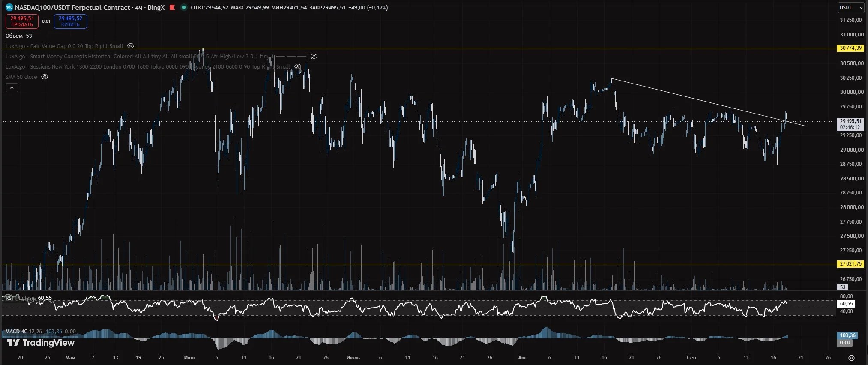Image resolution: width=868 pixels, height=365 pixels.
Task: Click the Июль month label on time axis
Action: [x=353, y=357]
